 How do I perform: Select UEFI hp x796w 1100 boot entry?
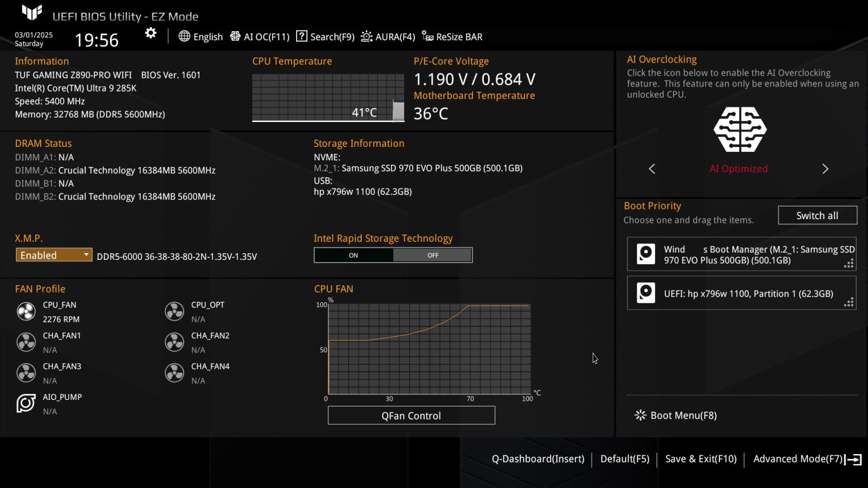[741, 293]
